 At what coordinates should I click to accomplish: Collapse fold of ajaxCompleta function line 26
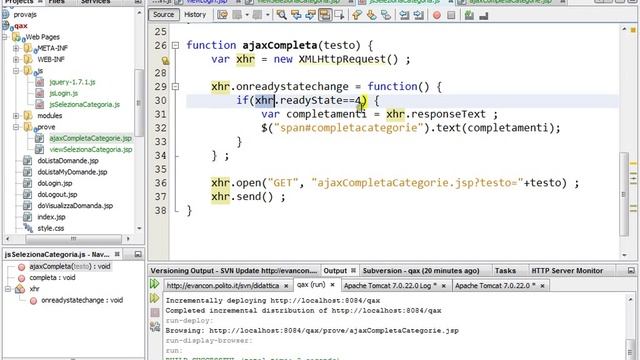[175, 45]
